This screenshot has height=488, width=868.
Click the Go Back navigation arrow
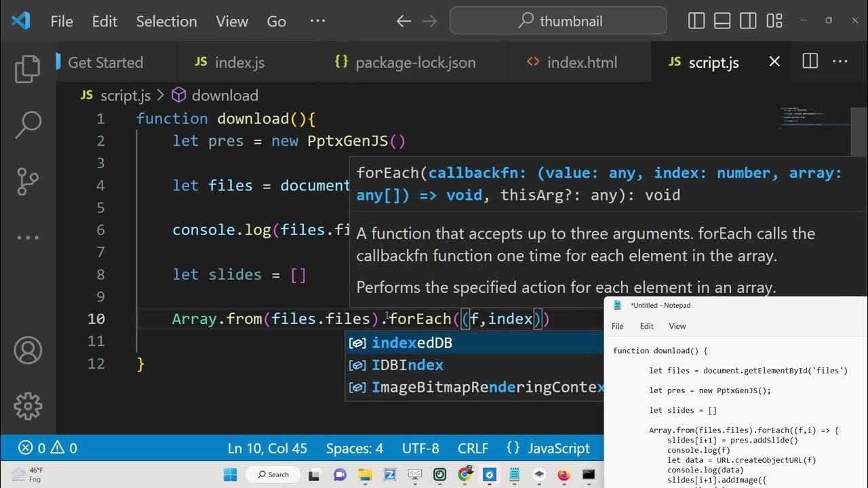pyautogui.click(x=404, y=21)
